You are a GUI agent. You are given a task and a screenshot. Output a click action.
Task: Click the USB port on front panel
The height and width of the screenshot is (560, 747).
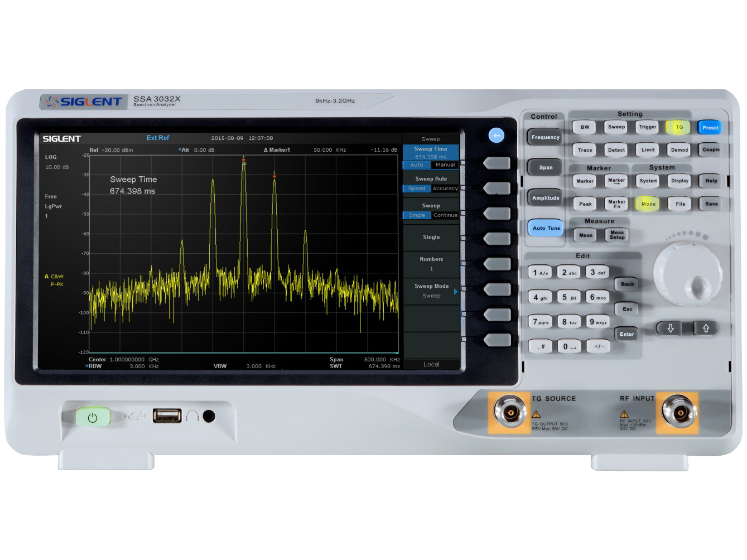(x=167, y=416)
